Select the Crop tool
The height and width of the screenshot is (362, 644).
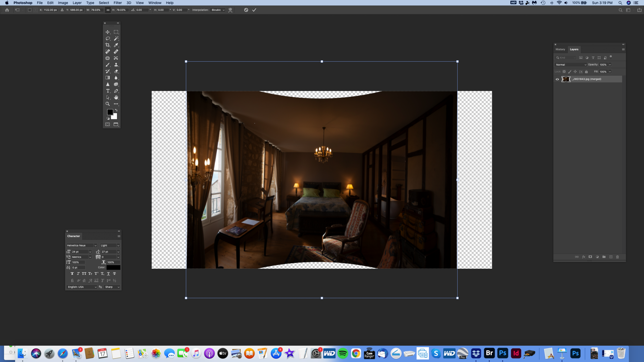(x=107, y=45)
